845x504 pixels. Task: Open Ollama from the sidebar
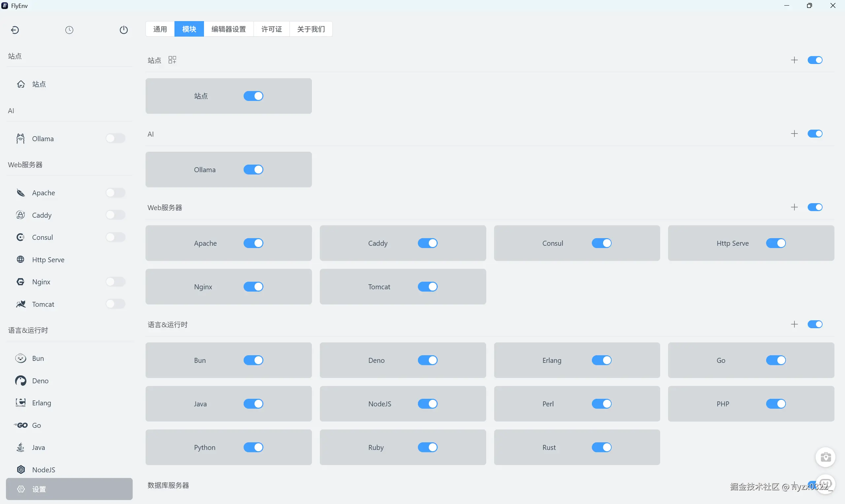pos(43,139)
